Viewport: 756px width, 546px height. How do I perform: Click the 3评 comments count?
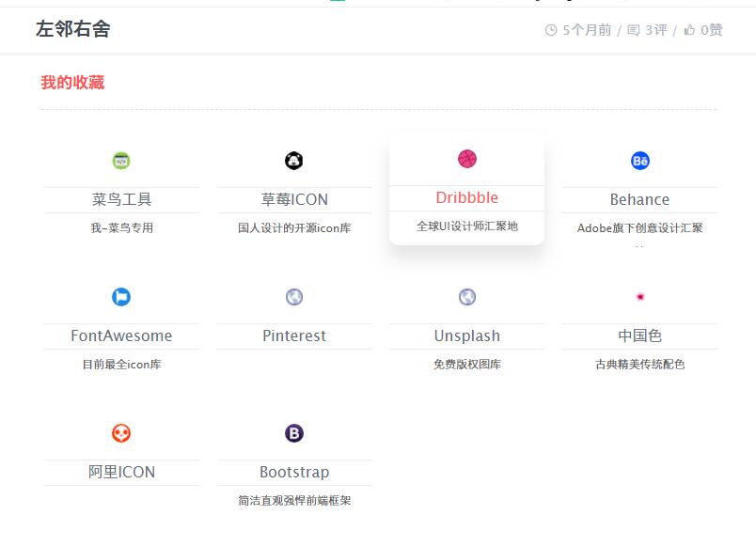[647, 30]
